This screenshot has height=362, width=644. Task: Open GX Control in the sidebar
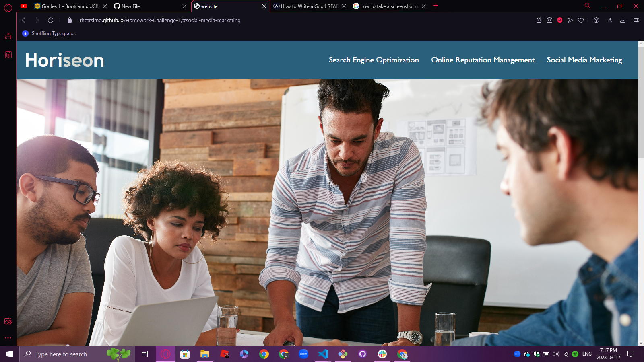pos(8,55)
